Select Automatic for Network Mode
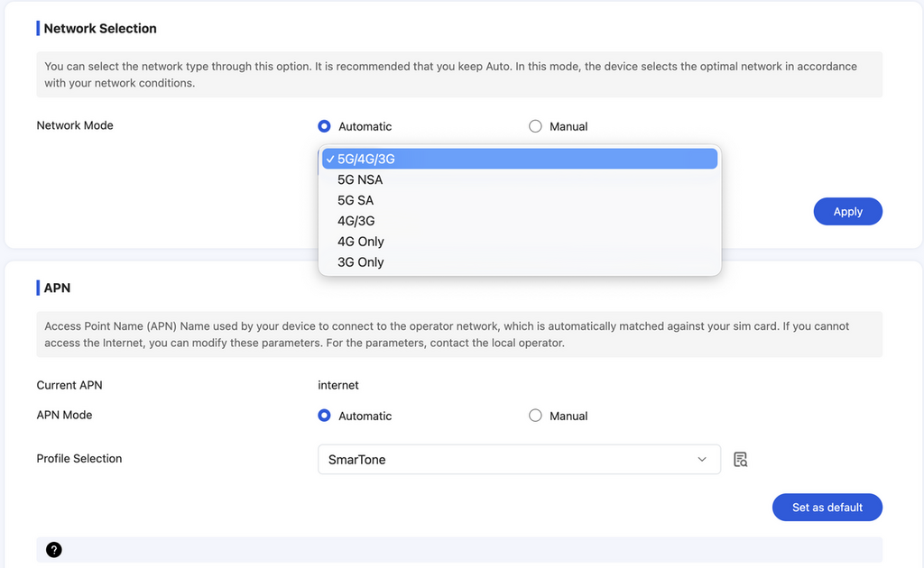Viewport: 924px width, 568px height. pyautogui.click(x=325, y=126)
